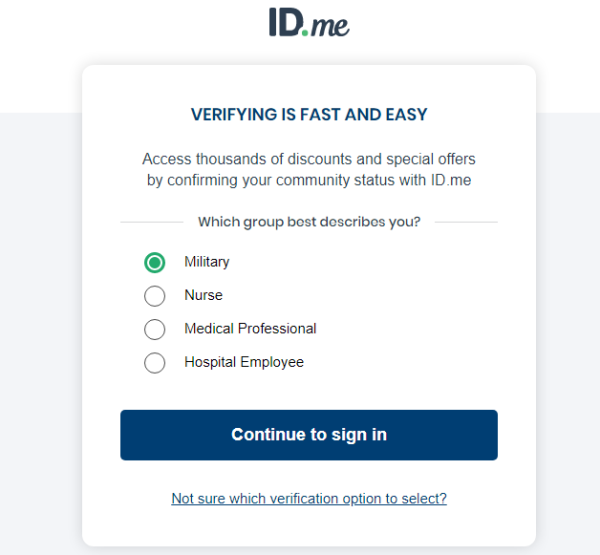Click the dark 'ID' letters in the logo
The image size is (600, 555).
[285, 22]
